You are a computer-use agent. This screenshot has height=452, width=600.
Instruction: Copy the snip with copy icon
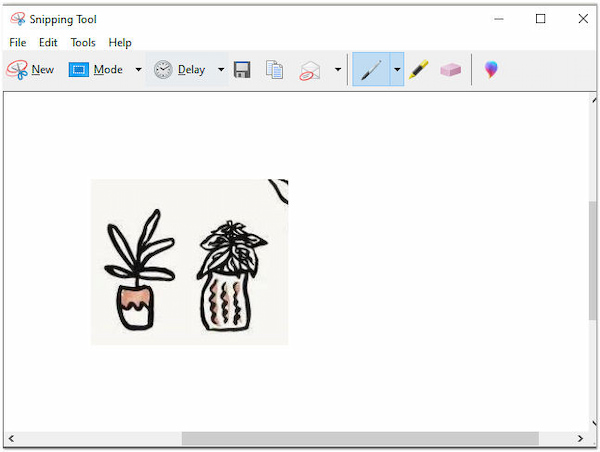pos(274,70)
